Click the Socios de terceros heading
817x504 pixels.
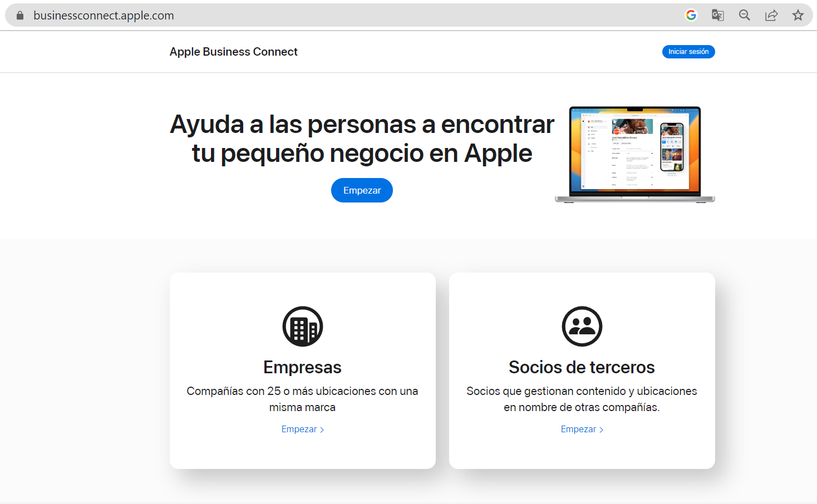click(582, 367)
